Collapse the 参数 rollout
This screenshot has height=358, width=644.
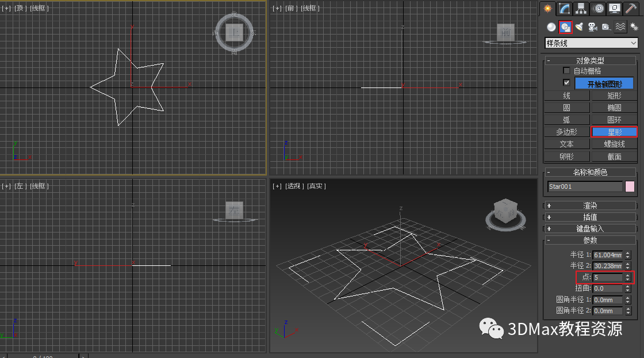click(590, 240)
